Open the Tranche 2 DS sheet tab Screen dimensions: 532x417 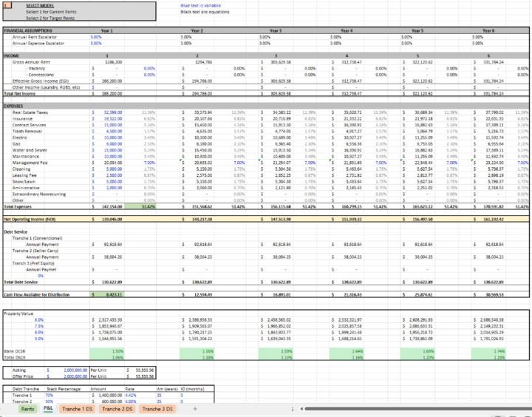coord(117,409)
